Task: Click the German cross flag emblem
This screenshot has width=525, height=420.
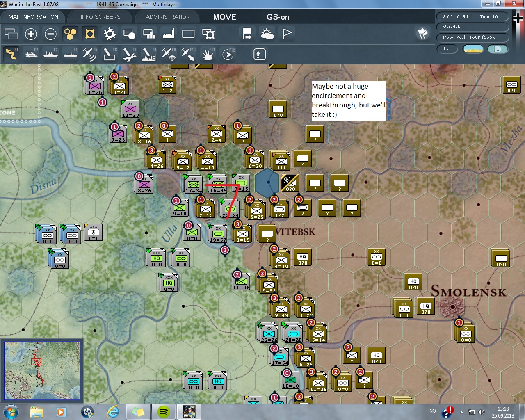Action: [x=518, y=19]
